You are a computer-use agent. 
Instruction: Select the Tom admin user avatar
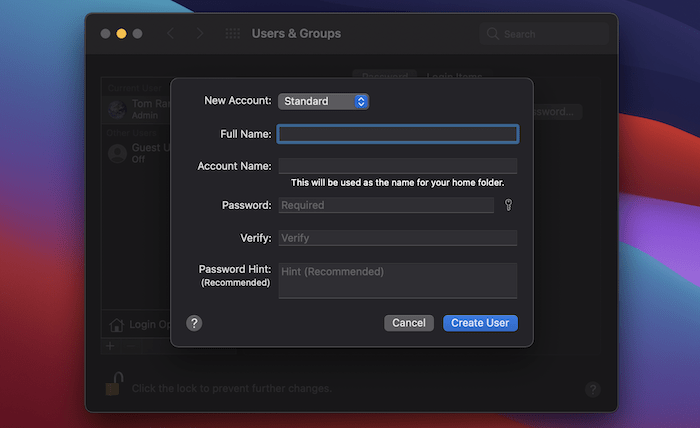[117, 109]
